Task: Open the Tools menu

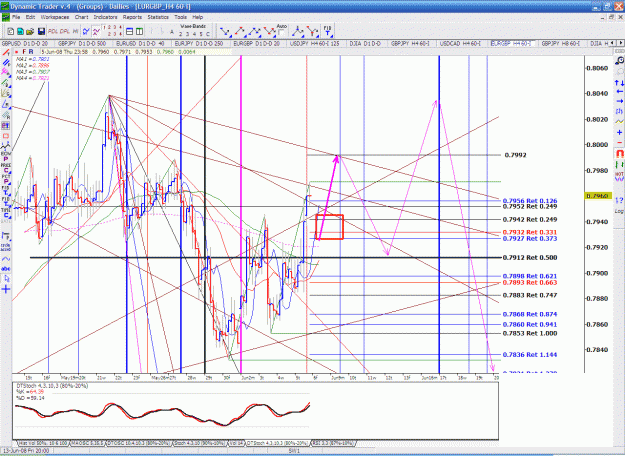Action: click(x=180, y=17)
